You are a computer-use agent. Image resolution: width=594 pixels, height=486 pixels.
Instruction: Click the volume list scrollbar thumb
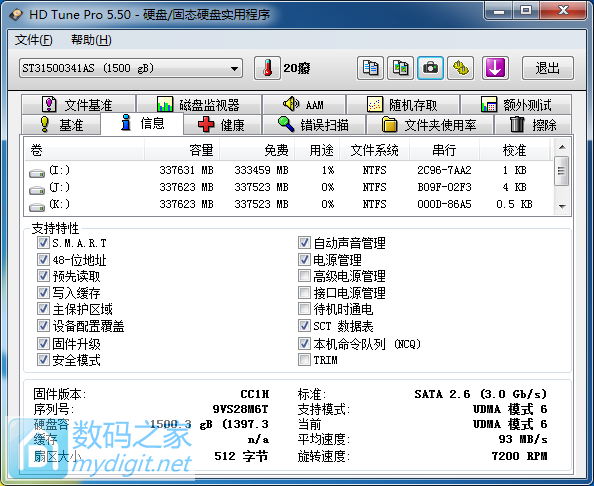[562, 171]
